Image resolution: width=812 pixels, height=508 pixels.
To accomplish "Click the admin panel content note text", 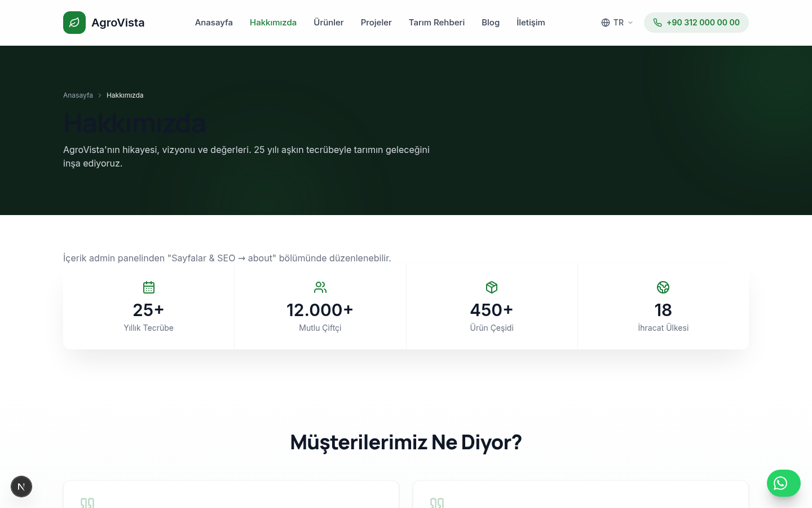I will coord(227,258).
